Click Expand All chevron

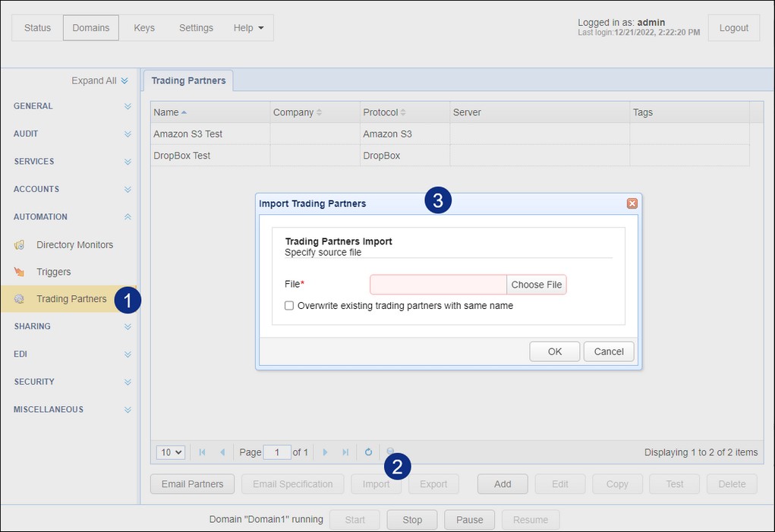(x=124, y=80)
